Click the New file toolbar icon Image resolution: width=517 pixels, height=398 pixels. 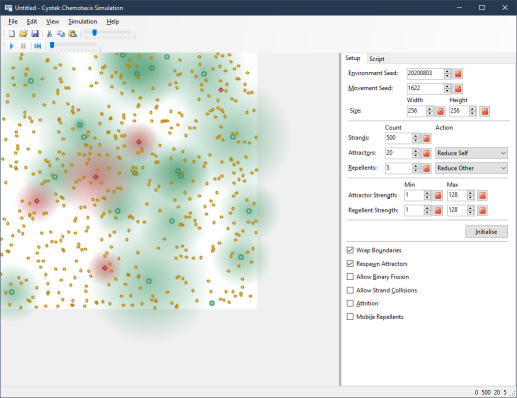point(12,34)
